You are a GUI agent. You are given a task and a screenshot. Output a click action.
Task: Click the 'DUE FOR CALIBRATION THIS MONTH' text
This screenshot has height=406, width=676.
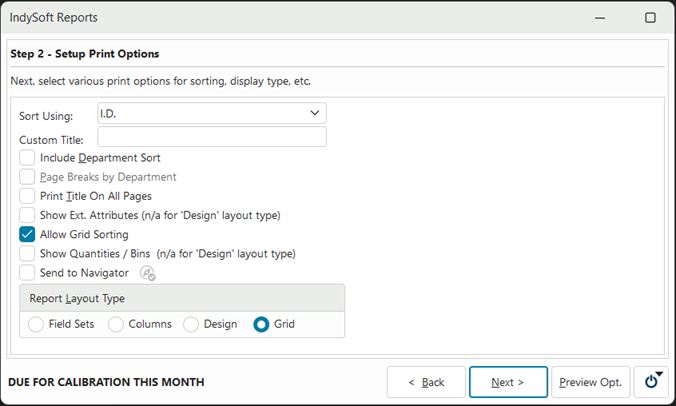106,382
